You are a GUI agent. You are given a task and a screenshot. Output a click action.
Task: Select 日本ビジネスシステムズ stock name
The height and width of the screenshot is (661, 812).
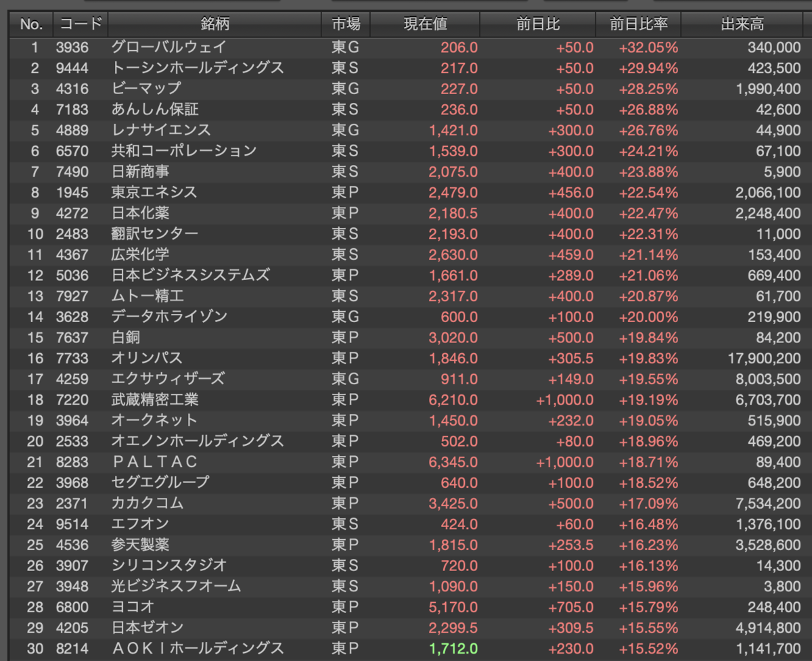tap(191, 275)
